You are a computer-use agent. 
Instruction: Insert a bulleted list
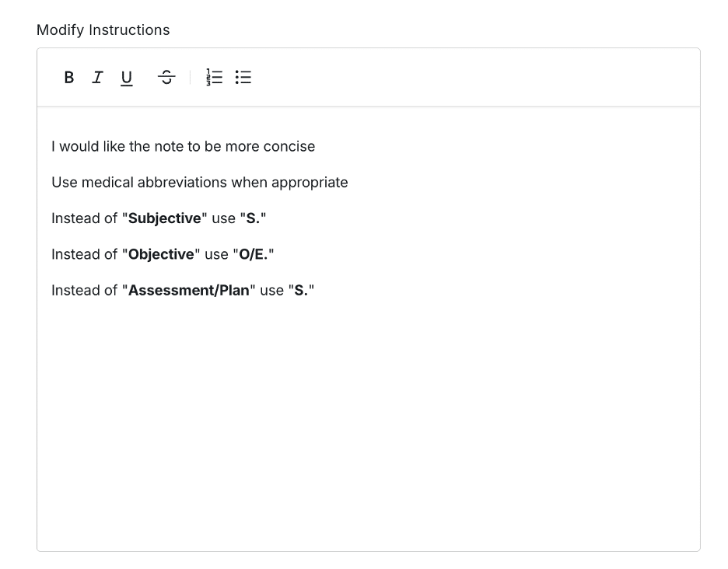tap(243, 77)
